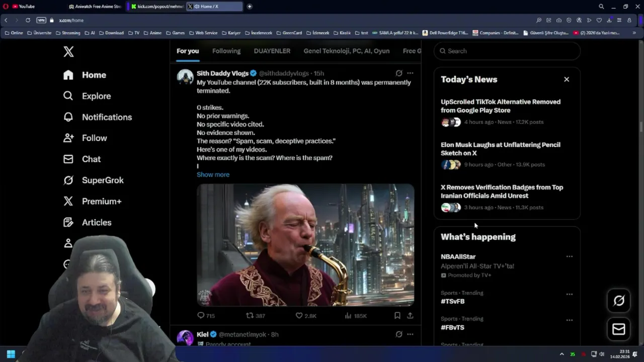Open more options for #FBvTS trend
The image size is (644, 362).
(569, 320)
